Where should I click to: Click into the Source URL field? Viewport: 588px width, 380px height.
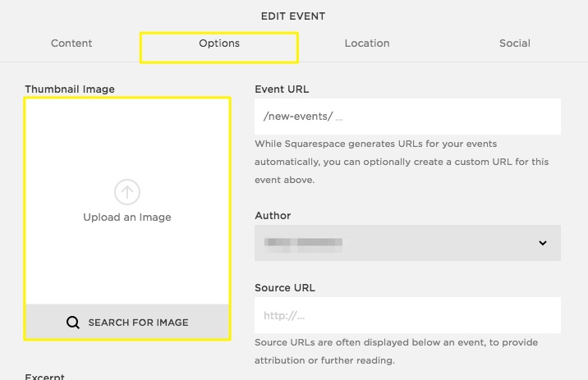pyautogui.click(x=407, y=315)
